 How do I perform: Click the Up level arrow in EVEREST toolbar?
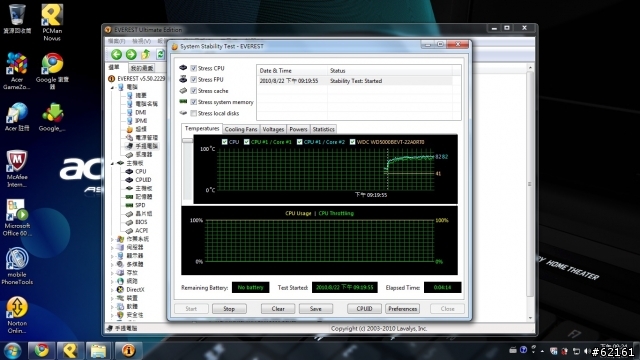pos(146,54)
